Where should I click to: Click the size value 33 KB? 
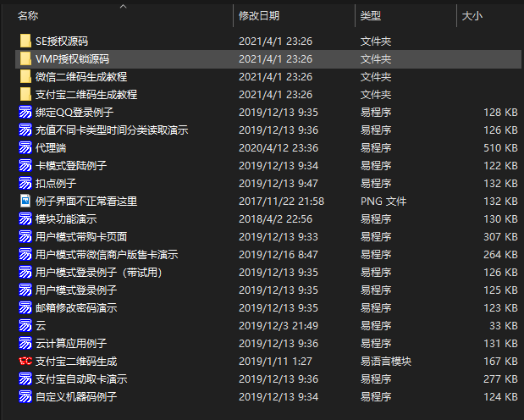pos(504,325)
